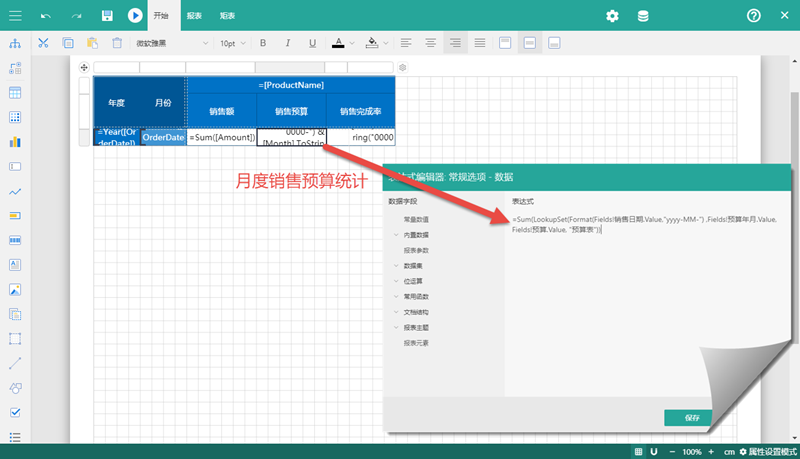This screenshot has height=459, width=800.
Task: Select the image tool in left toolbox
Action: (15, 290)
